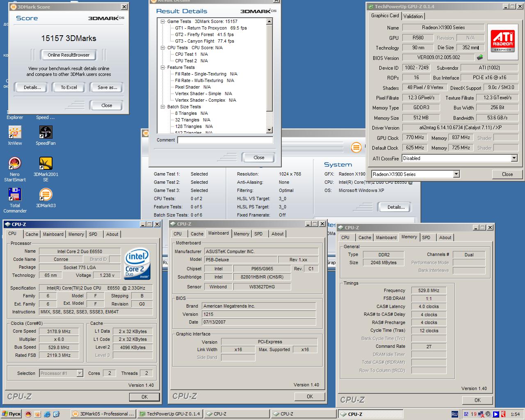Click OK in the CPU-Z mainboard window

click(310, 396)
